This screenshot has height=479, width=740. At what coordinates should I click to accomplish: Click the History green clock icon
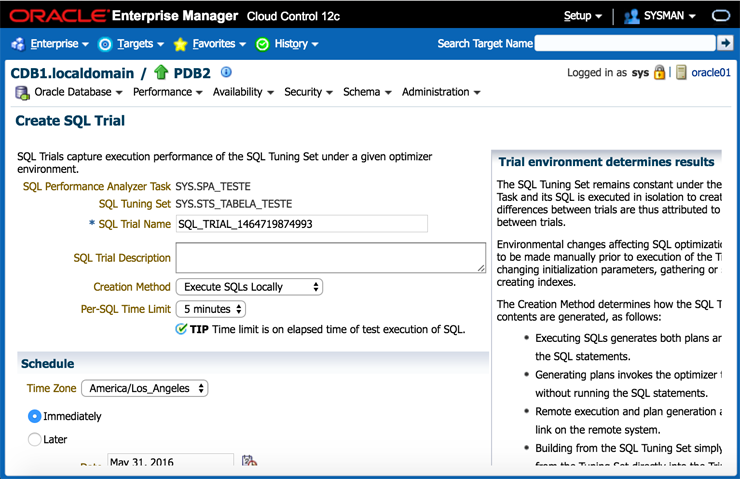click(262, 44)
